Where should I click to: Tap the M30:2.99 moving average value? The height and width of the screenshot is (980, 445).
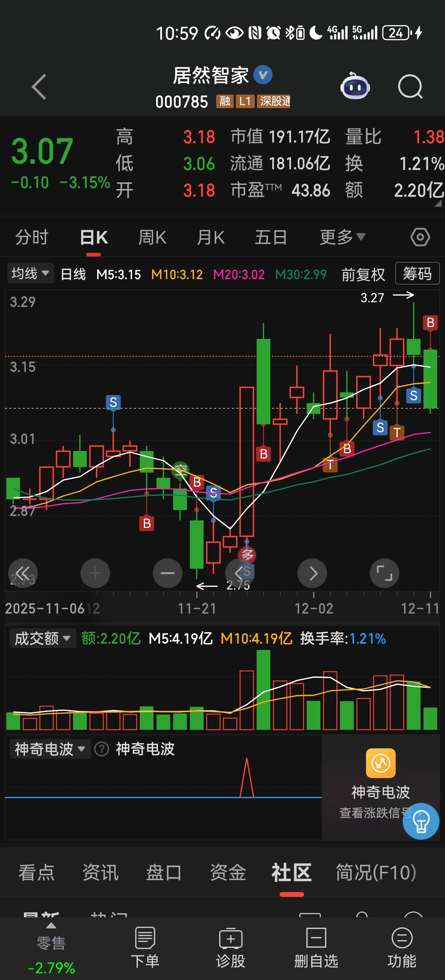301,274
